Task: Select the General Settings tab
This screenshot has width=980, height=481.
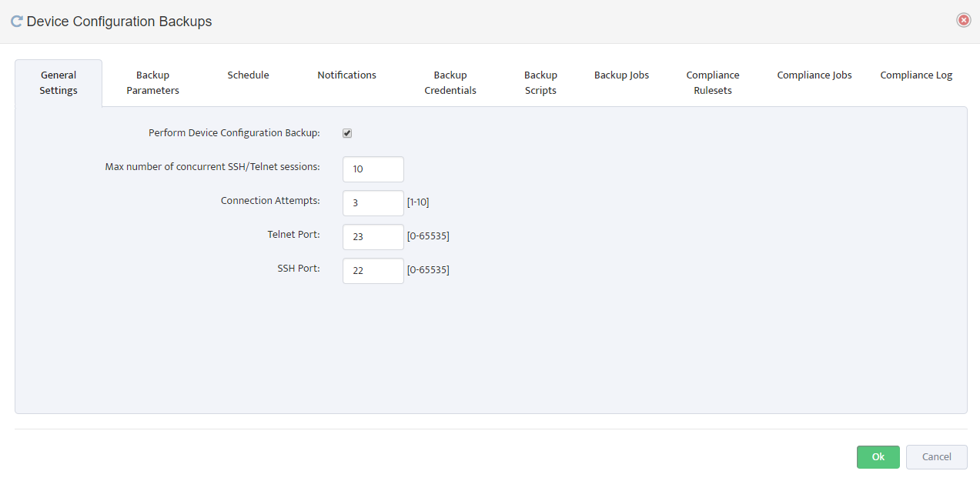Action: tap(59, 82)
